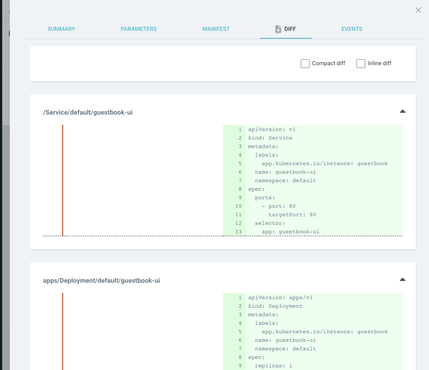This screenshot has height=370, width=429.
Task: Click the 'name: guestbook-ui' line in Deployment diff
Action: pos(285,340)
